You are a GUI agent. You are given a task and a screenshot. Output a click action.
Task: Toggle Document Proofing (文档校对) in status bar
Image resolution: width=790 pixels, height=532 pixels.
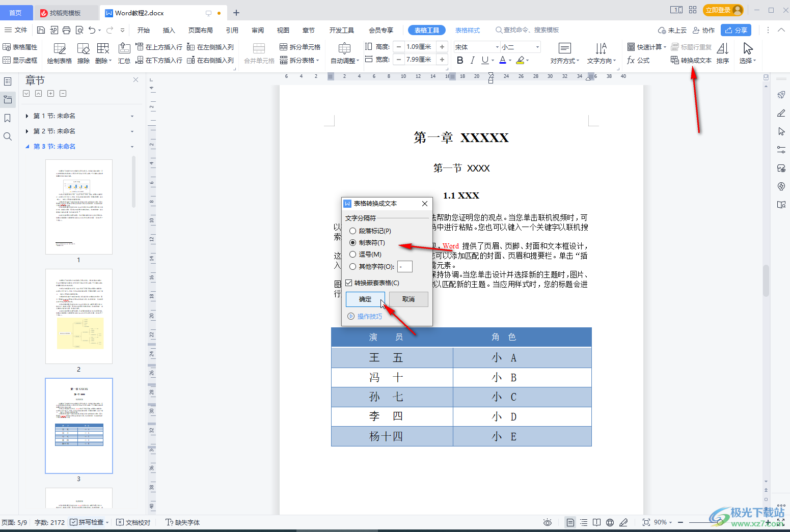pyautogui.click(x=133, y=522)
